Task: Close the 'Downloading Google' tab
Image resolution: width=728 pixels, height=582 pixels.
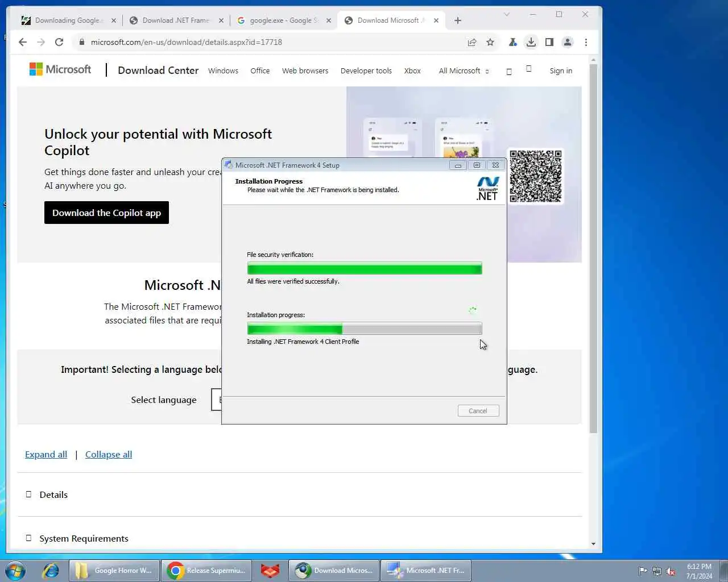Action: [114, 20]
